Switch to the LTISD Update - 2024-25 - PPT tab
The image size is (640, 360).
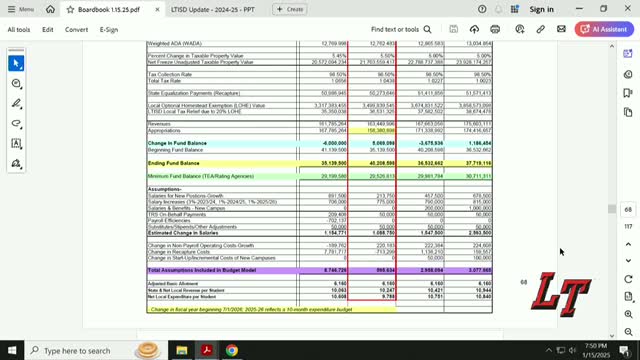click(x=213, y=9)
